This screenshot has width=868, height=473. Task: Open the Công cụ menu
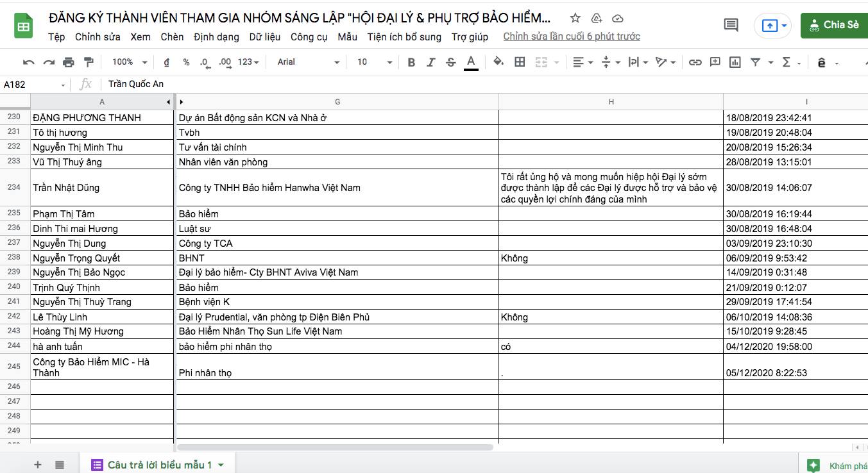[x=309, y=37]
